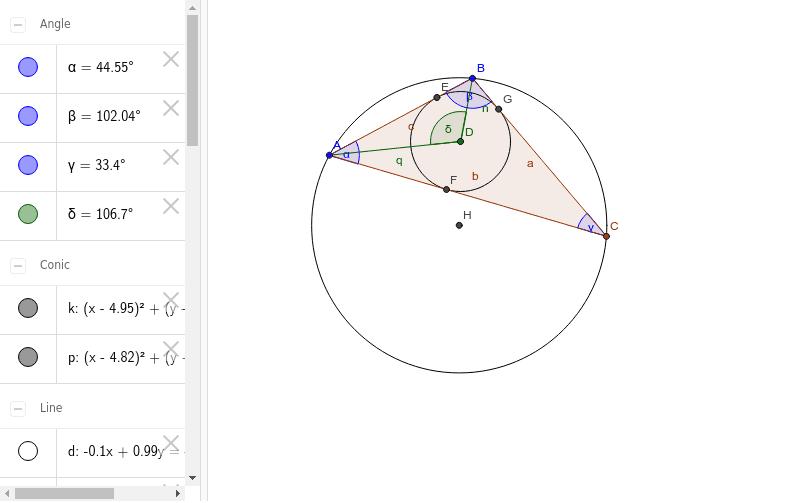Select circumcenter point H
This screenshot has width=800, height=503.
[459, 225]
